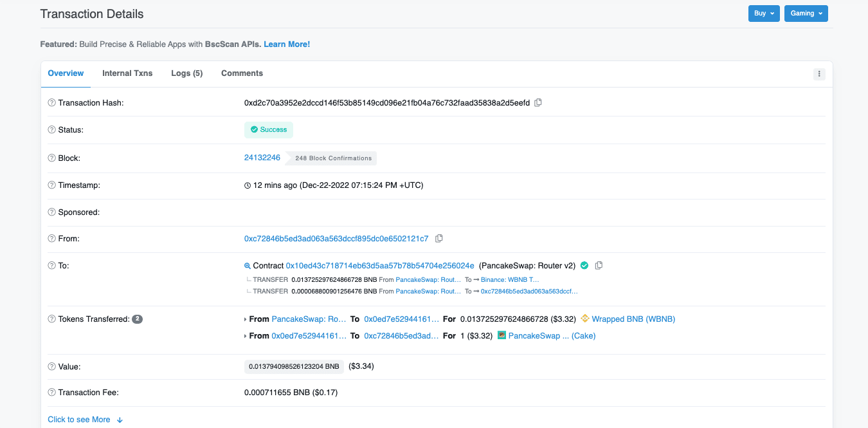The image size is (868, 428).
Task: Open PancakeSwap: Ro... sender in tokens transferred
Action: (309, 319)
